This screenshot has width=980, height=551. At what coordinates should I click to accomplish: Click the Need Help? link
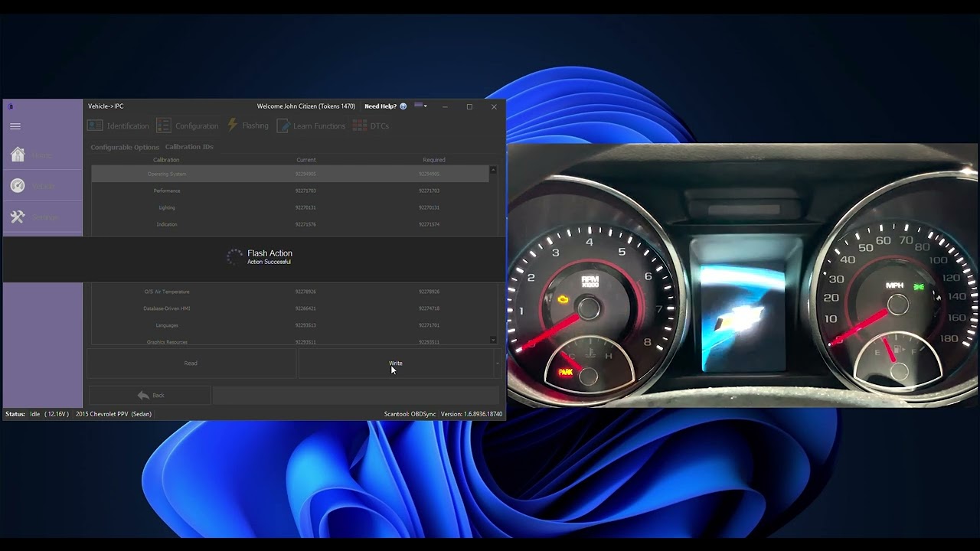click(381, 106)
